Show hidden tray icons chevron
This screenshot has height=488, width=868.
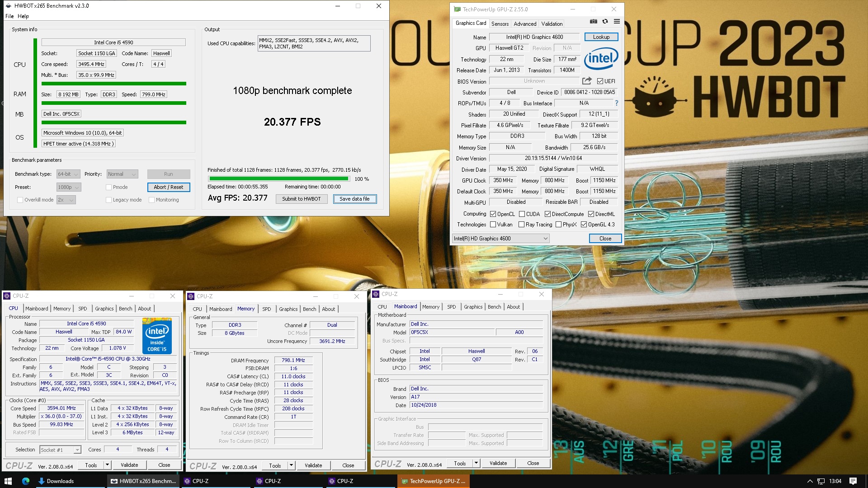(x=810, y=481)
